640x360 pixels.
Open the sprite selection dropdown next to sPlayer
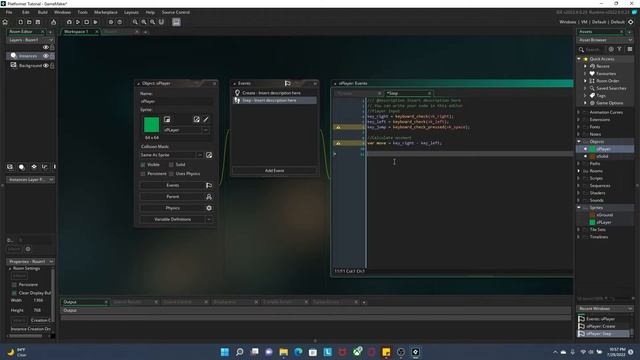click(x=206, y=130)
